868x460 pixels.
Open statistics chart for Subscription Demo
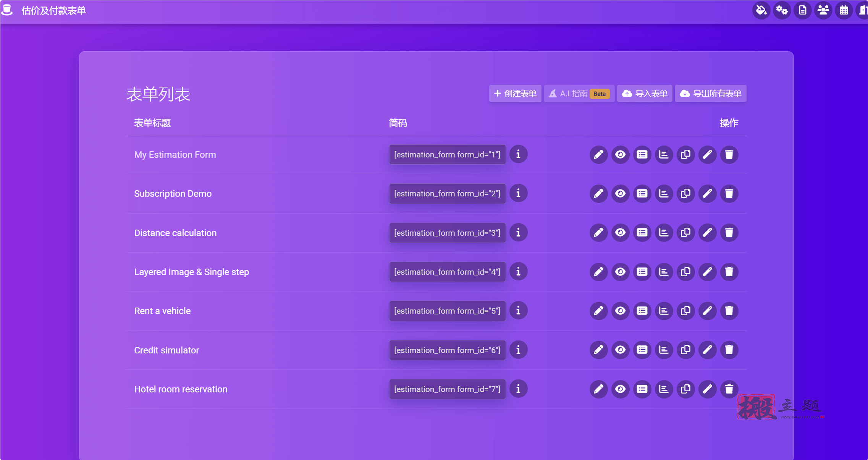click(664, 194)
